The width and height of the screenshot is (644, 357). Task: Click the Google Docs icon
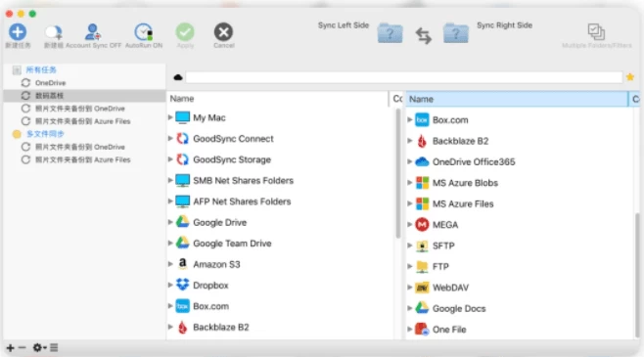[x=422, y=308]
